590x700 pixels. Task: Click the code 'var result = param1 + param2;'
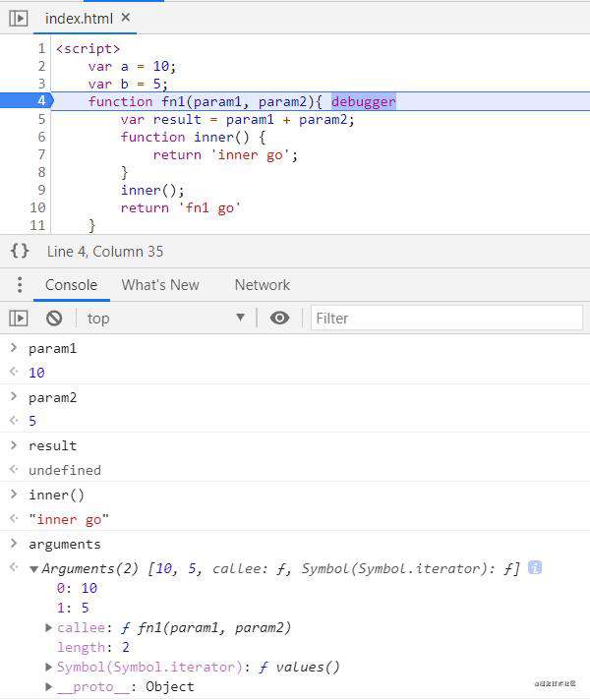coord(237,120)
